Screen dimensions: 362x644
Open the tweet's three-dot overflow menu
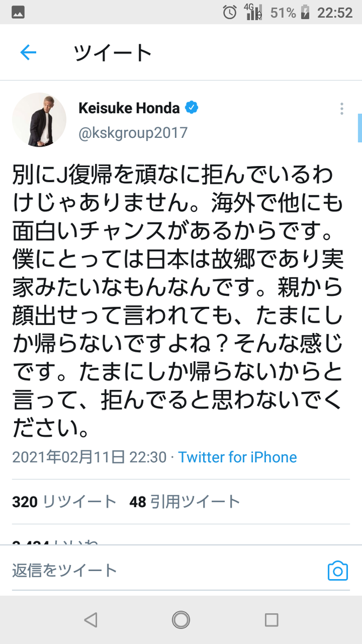tap(341, 109)
